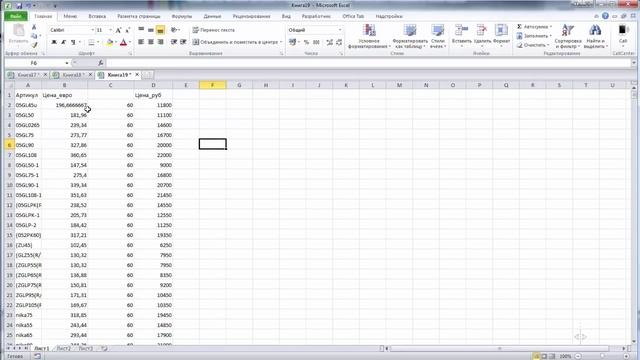Select cell with article 05GL75
640x360 pixels.
[x=28, y=135]
